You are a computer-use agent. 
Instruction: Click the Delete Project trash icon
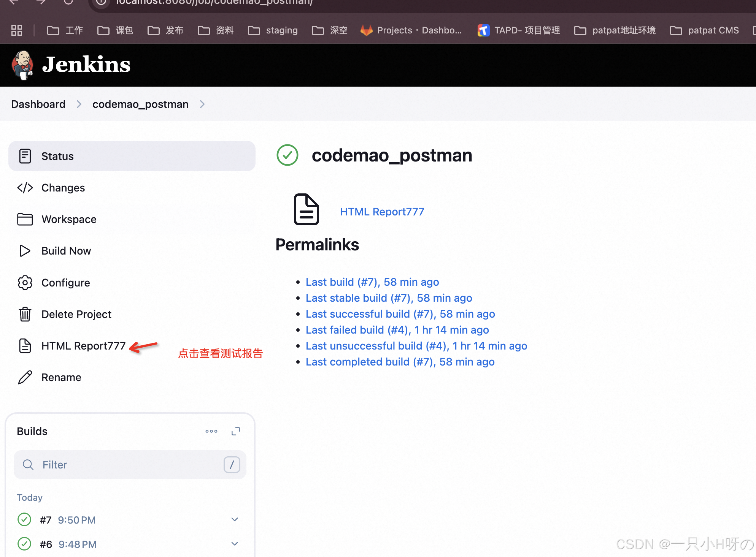pyautogui.click(x=25, y=314)
